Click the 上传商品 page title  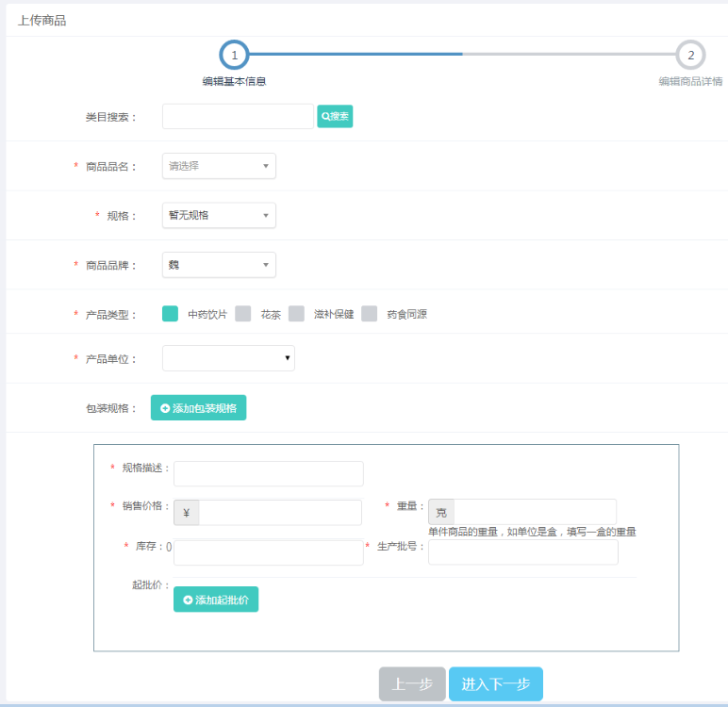41,21
